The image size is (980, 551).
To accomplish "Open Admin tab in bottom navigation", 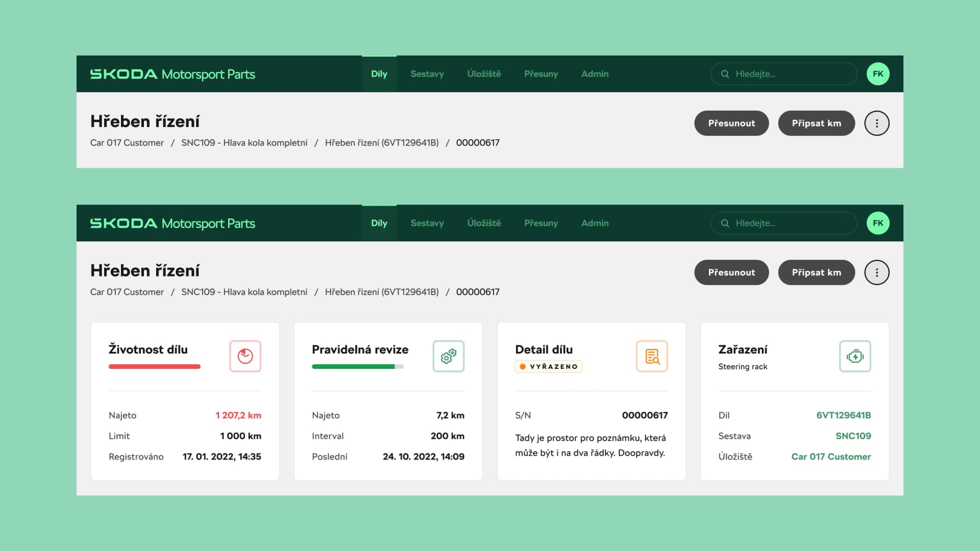I will (595, 223).
